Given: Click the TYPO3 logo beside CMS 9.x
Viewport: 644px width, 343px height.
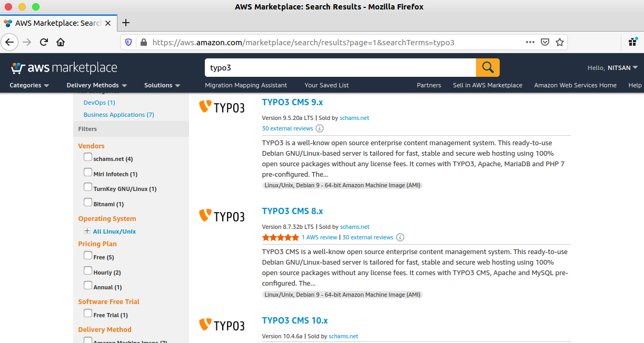Looking at the screenshot, I should tap(222, 107).
